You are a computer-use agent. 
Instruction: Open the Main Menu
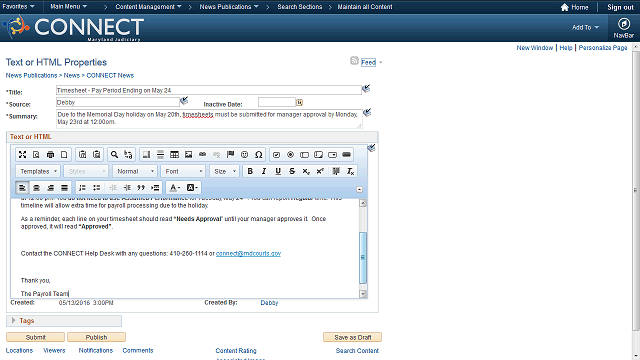69,7
